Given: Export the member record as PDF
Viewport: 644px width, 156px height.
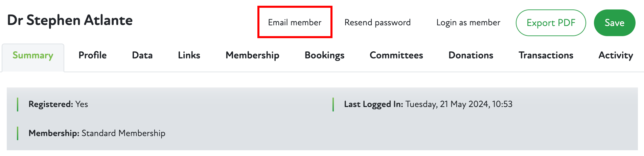Looking at the screenshot, I should click(551, 23).
